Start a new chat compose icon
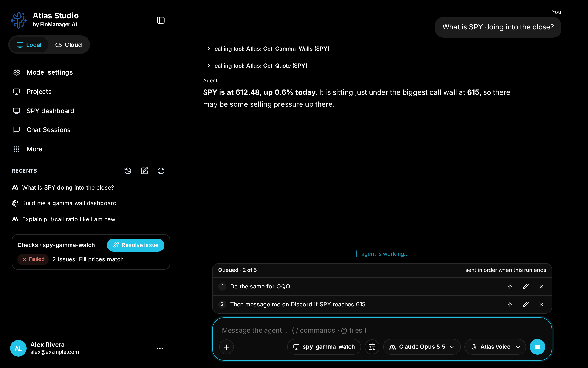The height and width of the screenshot is (368, 588). [144, 171]
